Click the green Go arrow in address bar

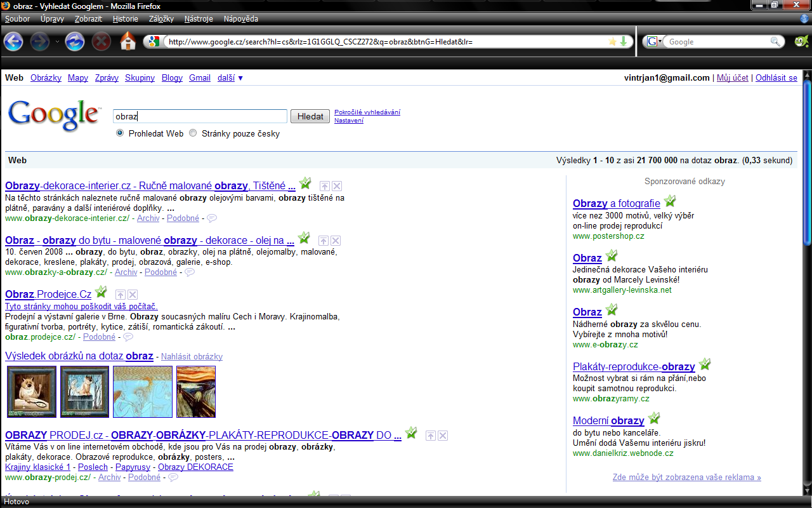623,41
